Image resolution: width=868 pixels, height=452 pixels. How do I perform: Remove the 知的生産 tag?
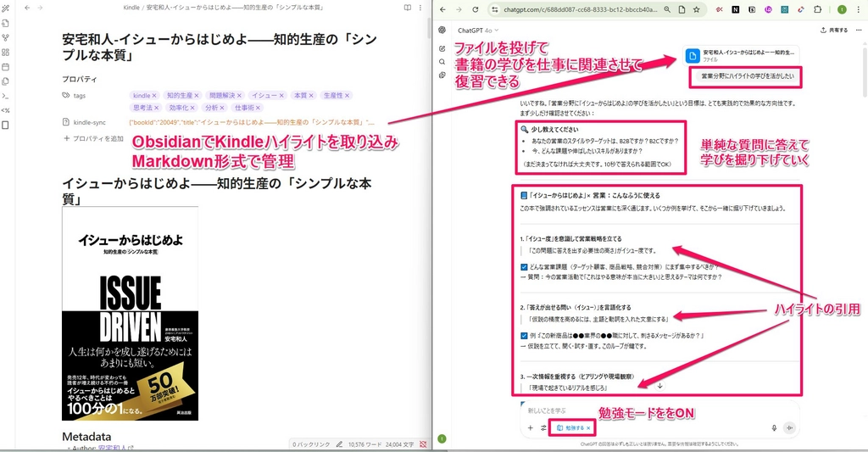click(197, 95)
